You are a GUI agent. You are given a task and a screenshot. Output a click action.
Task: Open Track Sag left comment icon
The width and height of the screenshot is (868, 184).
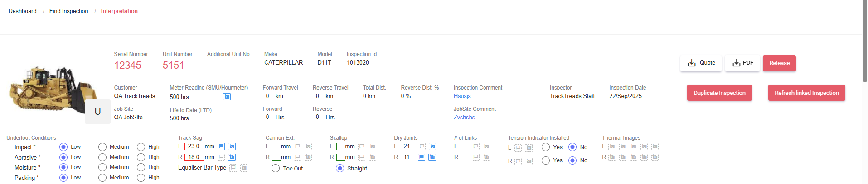(x=221, y=146)
